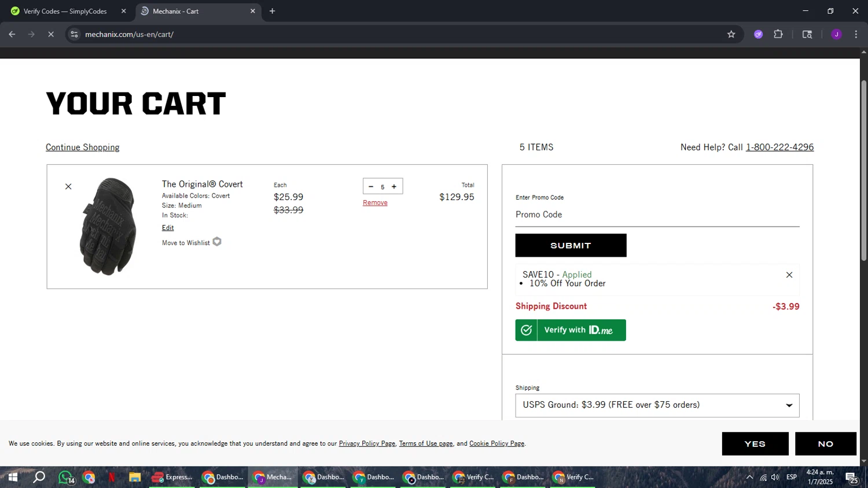
Task: Click Continue Shopping link
Action: pyautogui.click(x=83, y=147)
